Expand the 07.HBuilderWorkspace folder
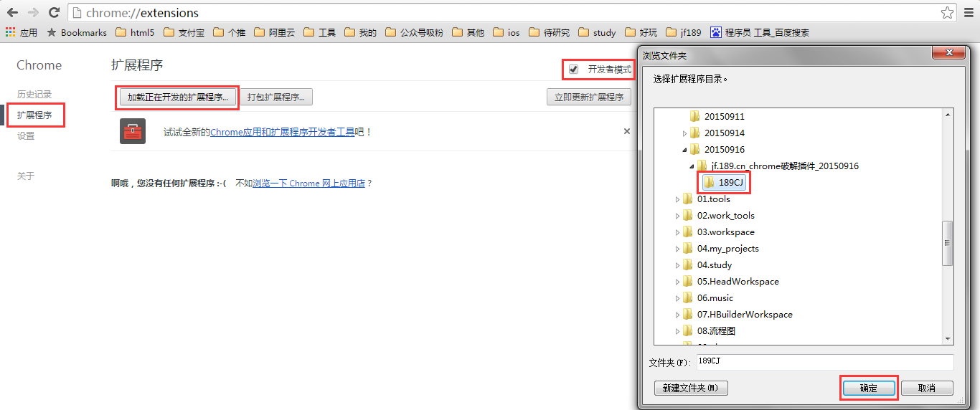The width and height of the screenshot is (980, 410). [677, 315]
